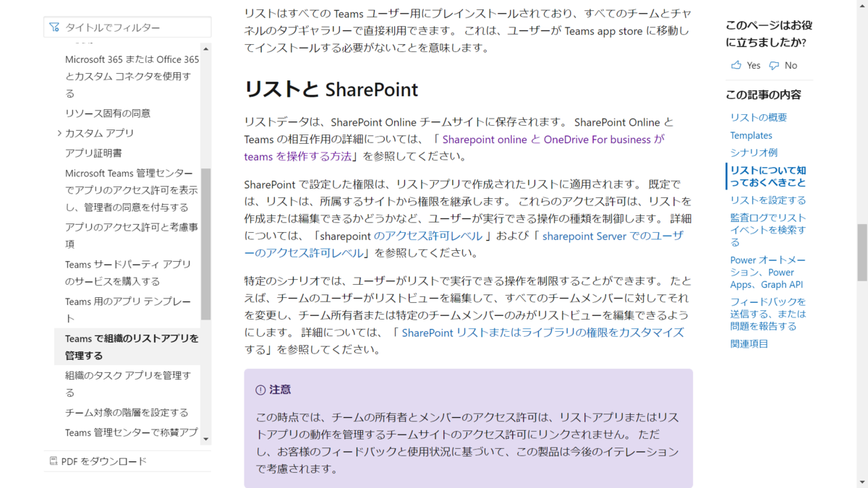Click the PDF download icon
This screenshot has height=488, width=868.
click(54, 461)
